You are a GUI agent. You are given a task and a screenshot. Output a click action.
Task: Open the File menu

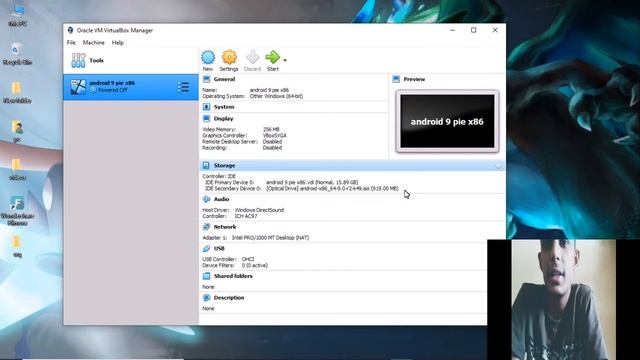71,42
